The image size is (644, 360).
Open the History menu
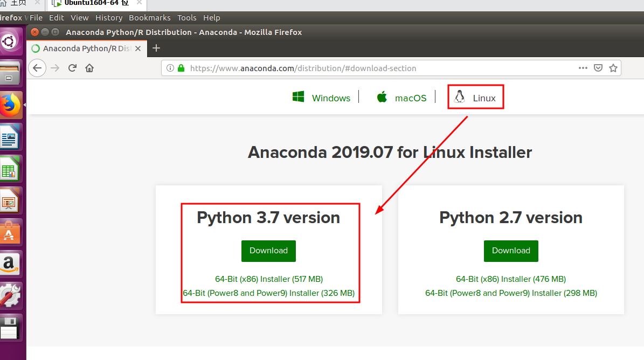(x=109, y=18)
